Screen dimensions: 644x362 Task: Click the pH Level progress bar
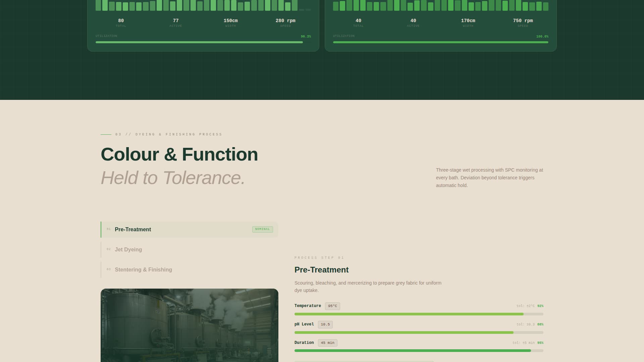(x=419, y=333)
